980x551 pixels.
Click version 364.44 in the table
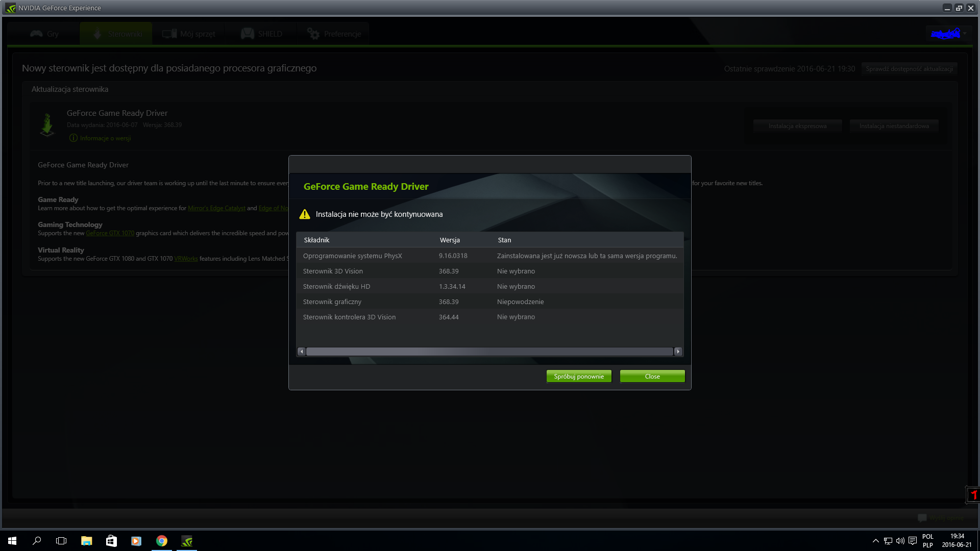pyautogui.click(x=449, y=317)
